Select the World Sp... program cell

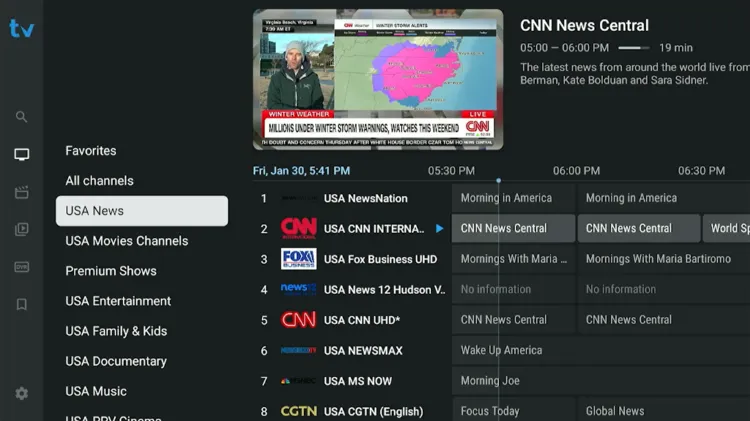726,228
